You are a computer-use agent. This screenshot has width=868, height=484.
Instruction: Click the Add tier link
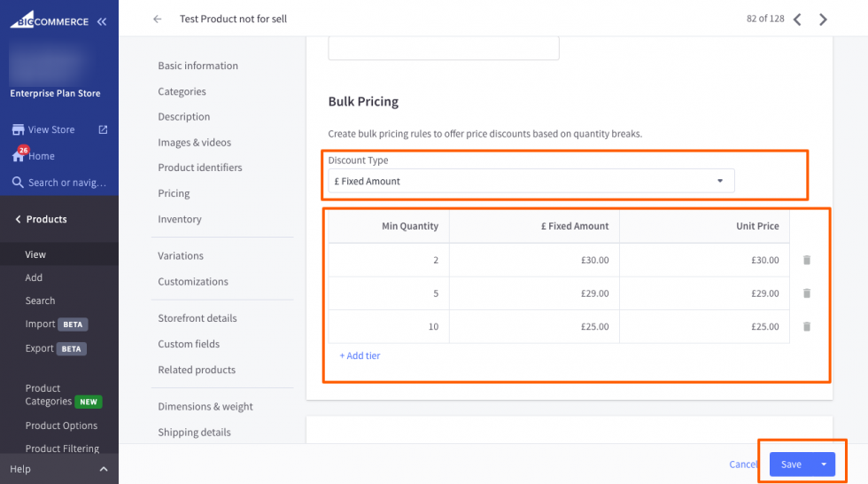360,355
